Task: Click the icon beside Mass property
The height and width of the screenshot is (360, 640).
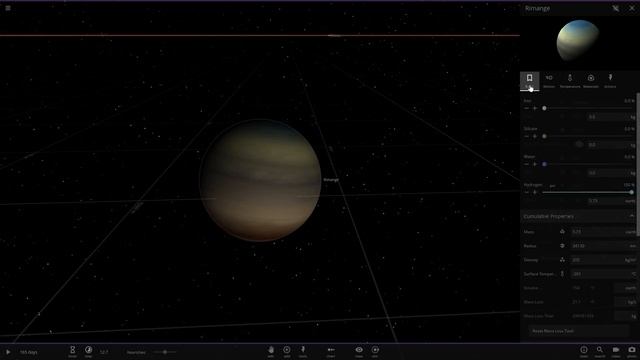Action: tap(562, 231)
